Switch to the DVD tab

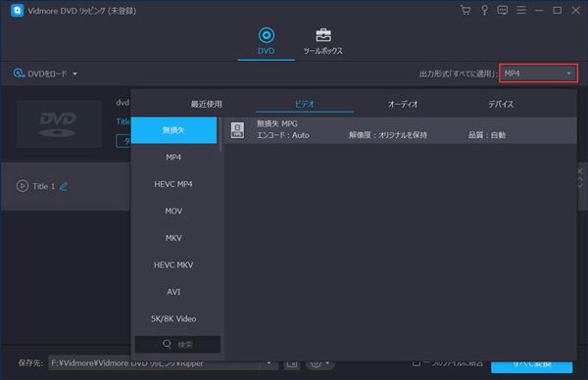click(x=266, y=41)
